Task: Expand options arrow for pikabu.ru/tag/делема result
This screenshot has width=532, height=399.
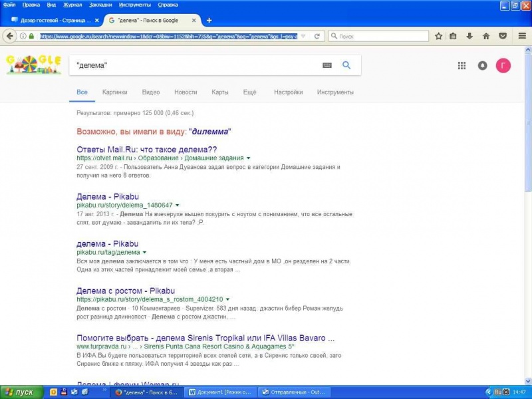Action: tap(144, 253)
